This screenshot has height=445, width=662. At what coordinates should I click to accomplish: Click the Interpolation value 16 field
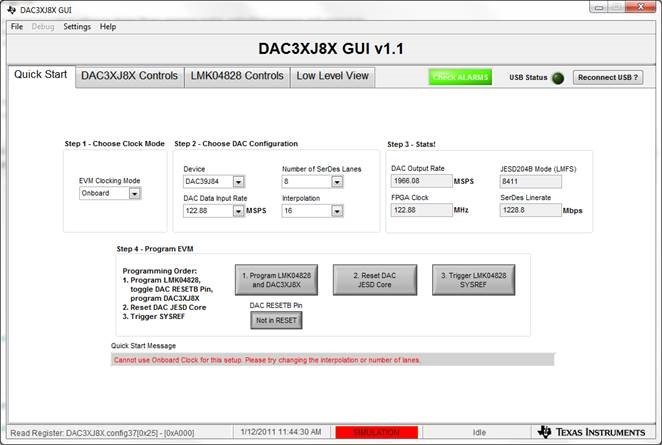click(307, 211)
